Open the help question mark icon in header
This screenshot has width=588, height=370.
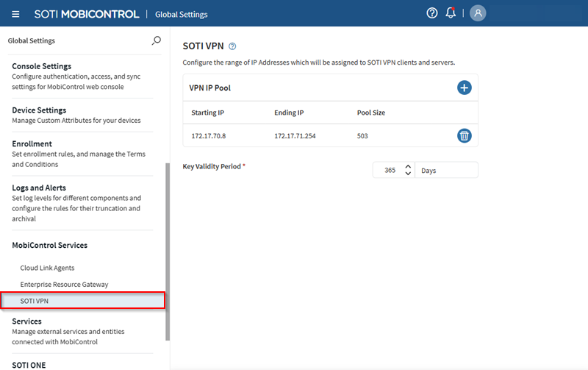pyautogui.click(x=432, y=13)
